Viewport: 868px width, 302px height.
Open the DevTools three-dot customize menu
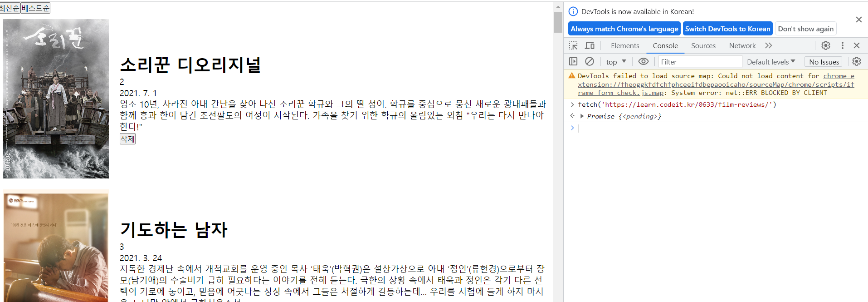843,45
